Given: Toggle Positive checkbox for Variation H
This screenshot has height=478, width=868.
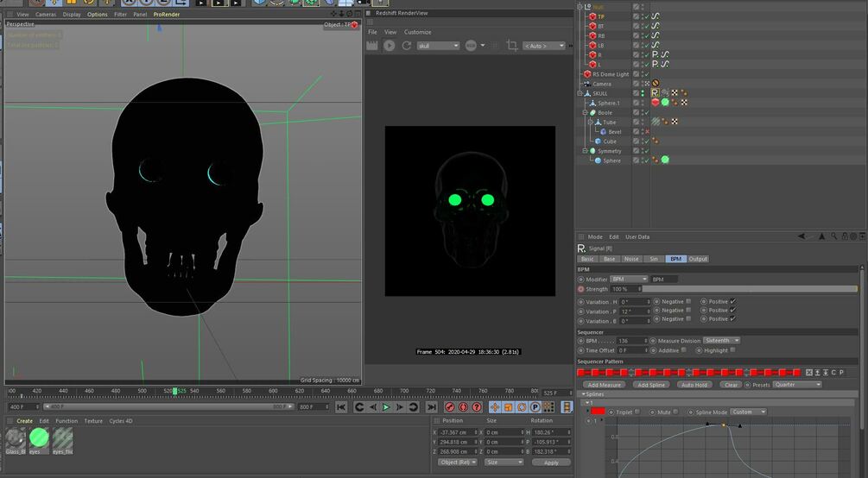Looking at the screenshot, I should tap(733, 301).
